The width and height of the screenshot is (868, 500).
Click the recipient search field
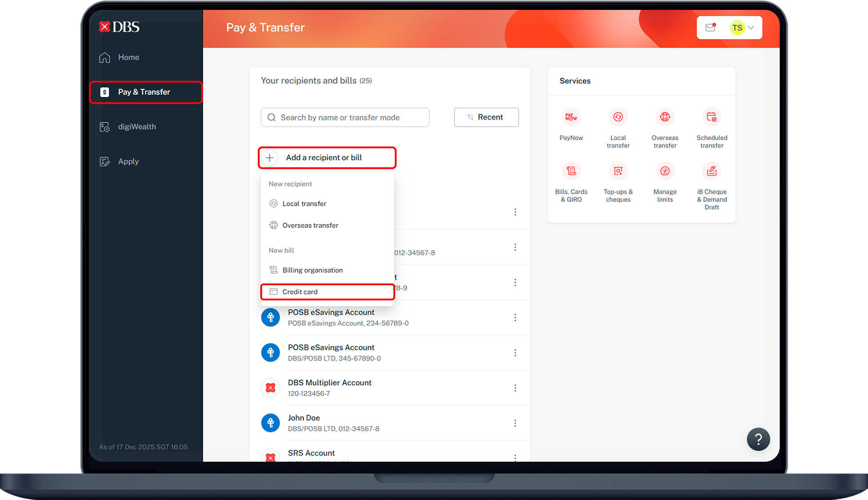pyautogui.click(x=345, y=117)
